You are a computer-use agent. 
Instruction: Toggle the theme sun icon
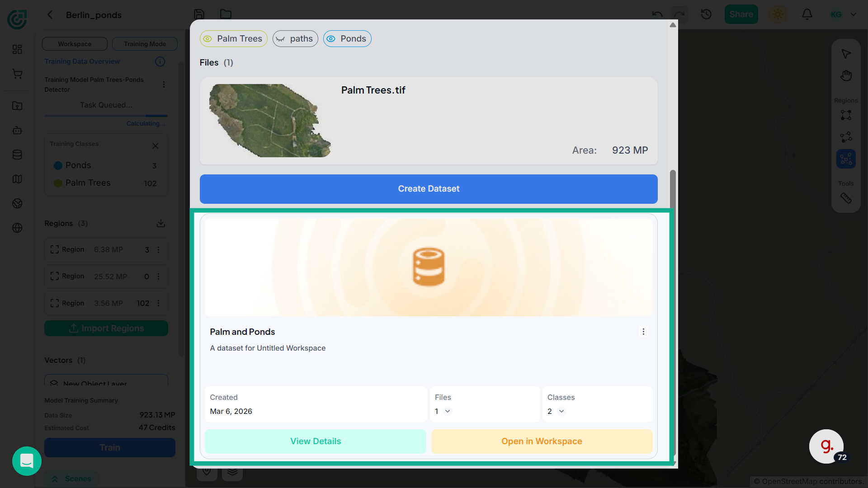(x=778, y=14)
